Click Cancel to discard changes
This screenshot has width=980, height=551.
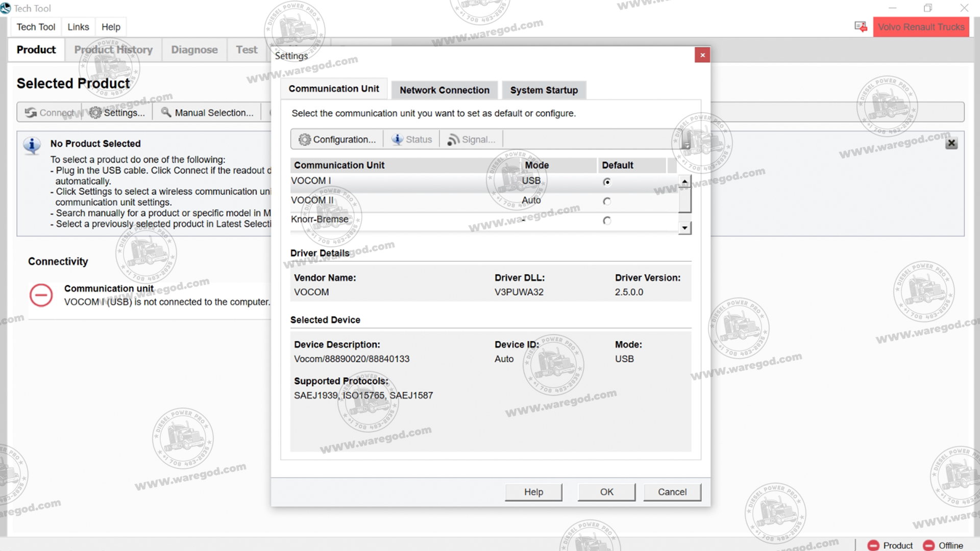click(672, 492)
